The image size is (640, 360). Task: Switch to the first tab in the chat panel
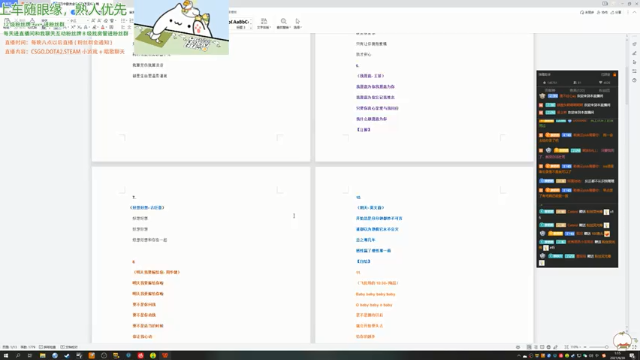click(x=550, y=90)
